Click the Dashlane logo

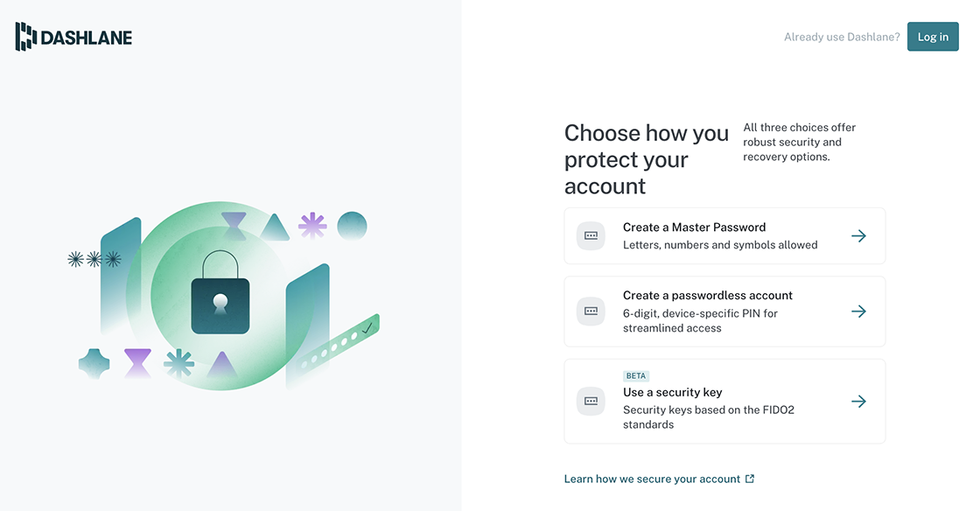pyautogui.click(x=73, y=37)
